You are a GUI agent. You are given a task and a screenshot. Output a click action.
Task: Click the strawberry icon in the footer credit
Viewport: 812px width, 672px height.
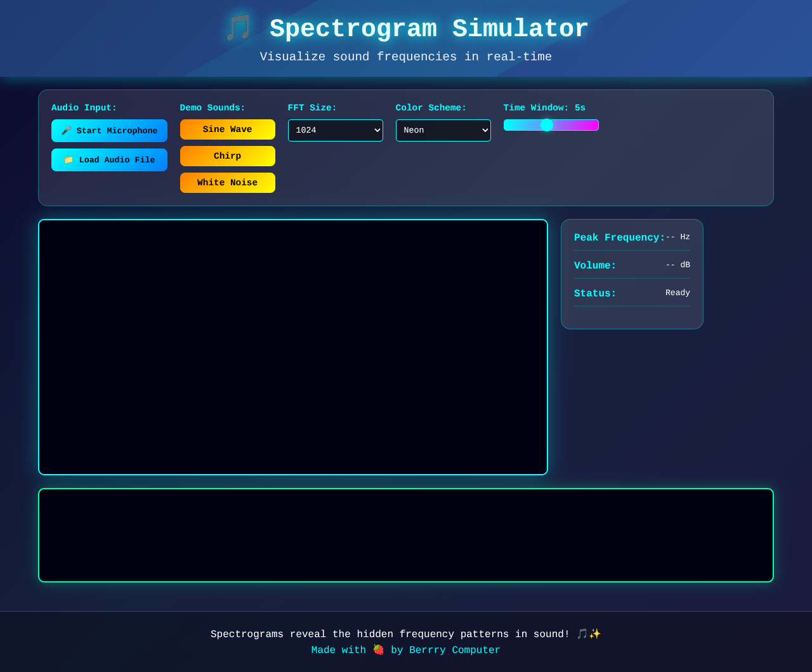point(377,650)
